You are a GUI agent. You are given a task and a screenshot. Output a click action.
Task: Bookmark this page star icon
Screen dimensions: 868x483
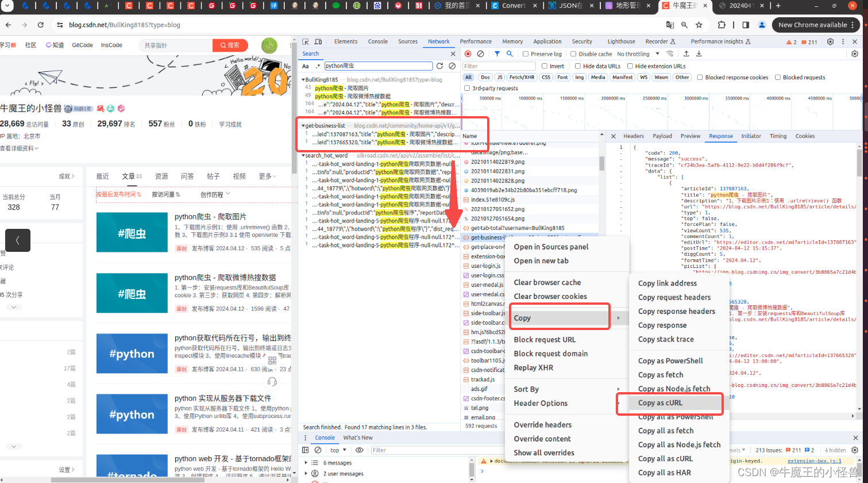[699, 25]
